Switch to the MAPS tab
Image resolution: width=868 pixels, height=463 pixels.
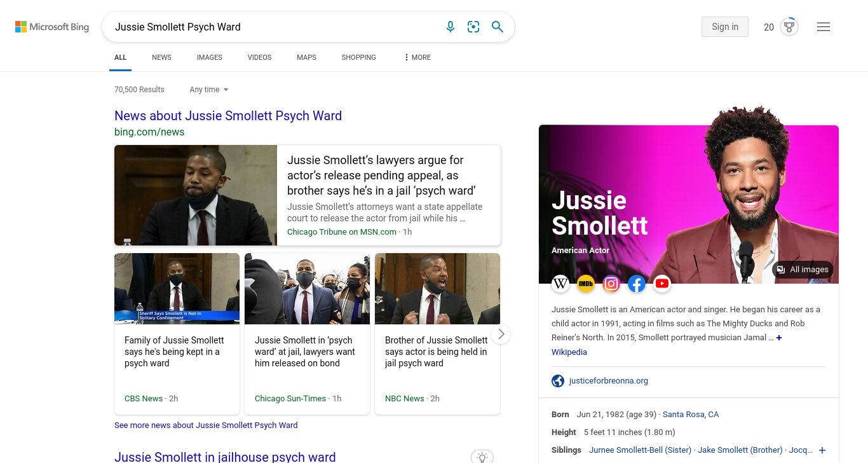pyautogui.click(x=306, y=57)
